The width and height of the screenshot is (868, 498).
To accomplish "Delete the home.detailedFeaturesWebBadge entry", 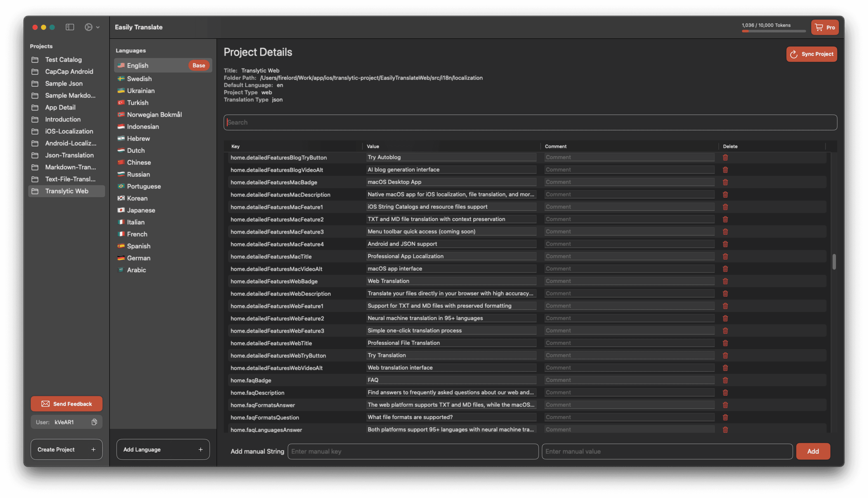I will point(725,281).
